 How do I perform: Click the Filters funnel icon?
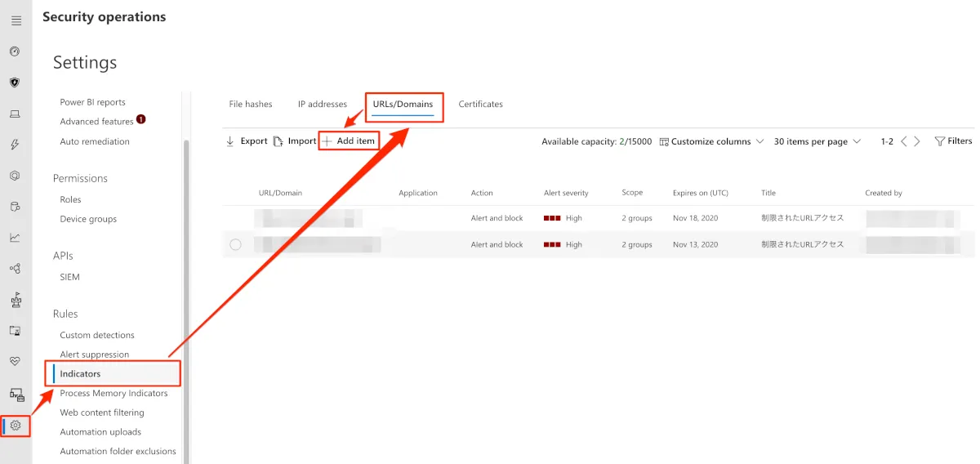click(x=939, y=141)
